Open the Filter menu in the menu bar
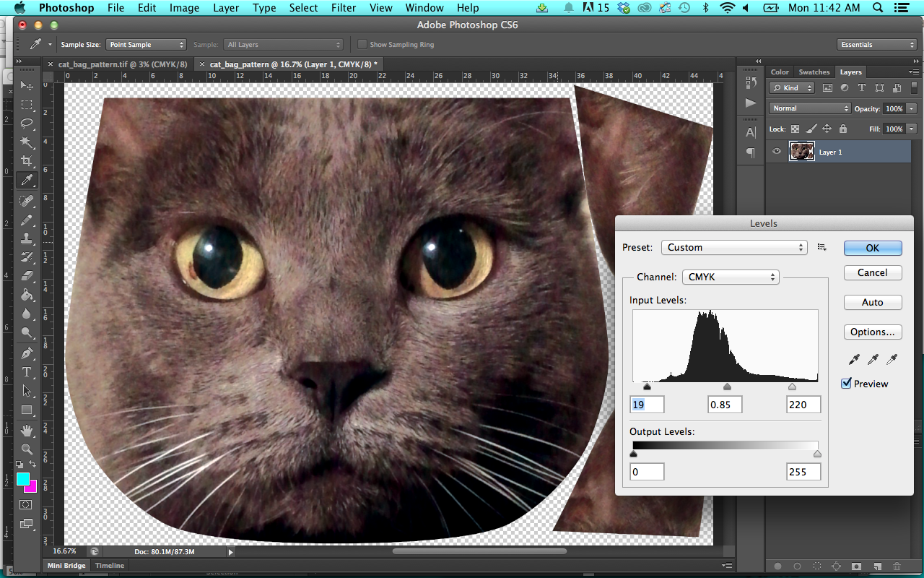The width and height of the screenshot is (924, 578). pos(344,8)
